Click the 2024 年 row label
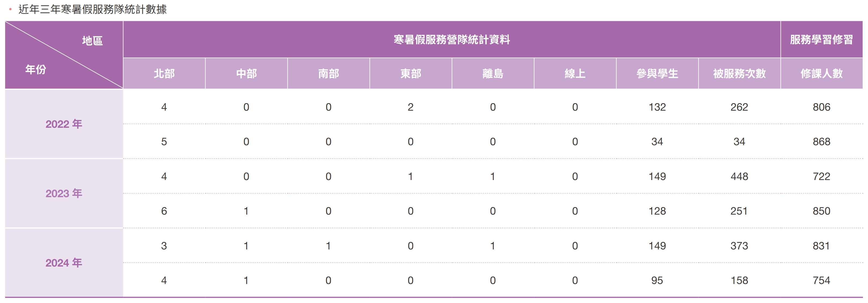868x303 pixels. click(64, 263)
